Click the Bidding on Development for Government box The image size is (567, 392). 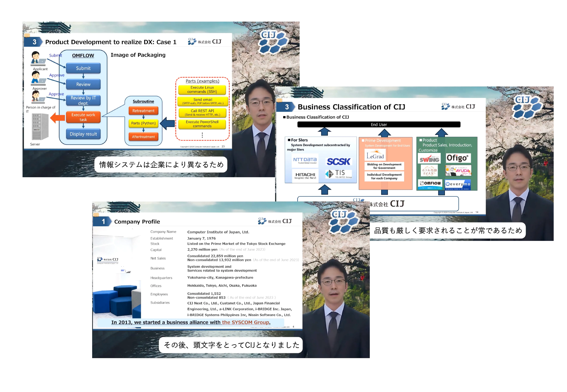point(384,166)
